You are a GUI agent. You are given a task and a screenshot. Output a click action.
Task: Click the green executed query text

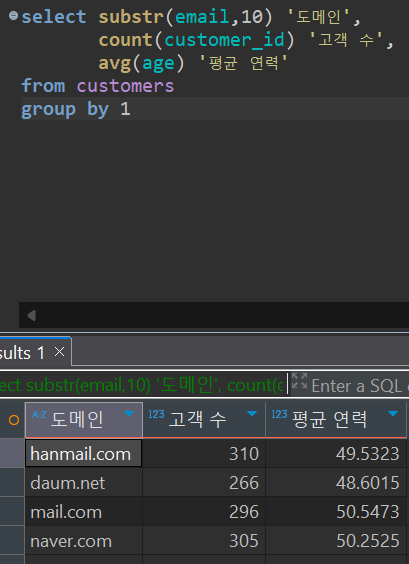coord(142,386)
